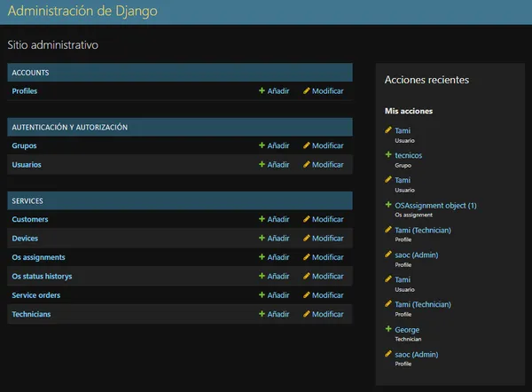The image size is (532, 392).
Task: Click the plus icon to add Customers
Action: pos(262,219)
